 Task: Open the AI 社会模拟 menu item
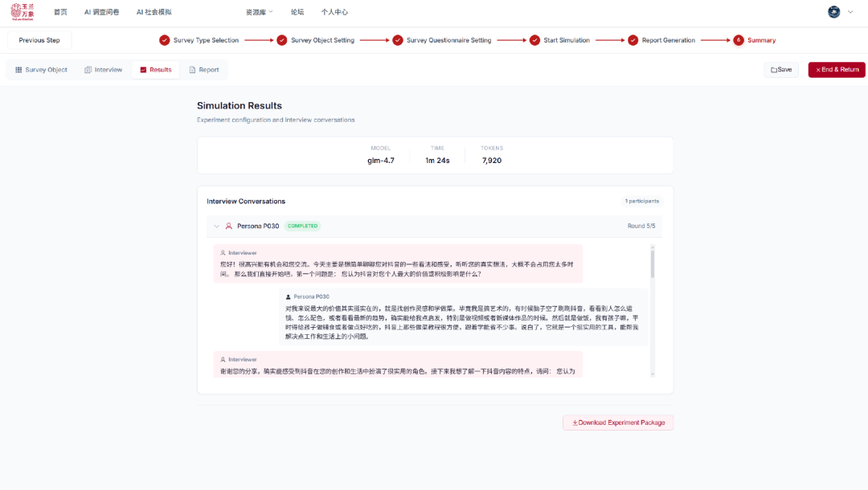[x=154, y=12]
